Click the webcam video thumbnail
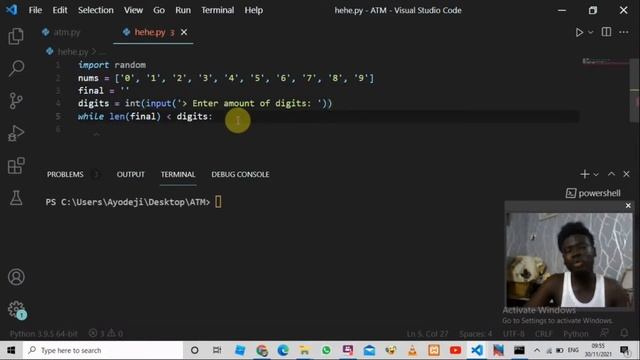The width and height of the screenshot is (640, 360). [569, 260]
